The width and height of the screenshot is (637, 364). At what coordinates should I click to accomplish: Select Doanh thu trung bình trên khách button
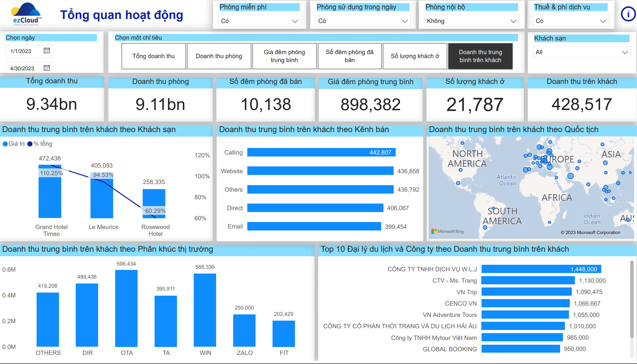pyautogui.click(x=480, y=56)
